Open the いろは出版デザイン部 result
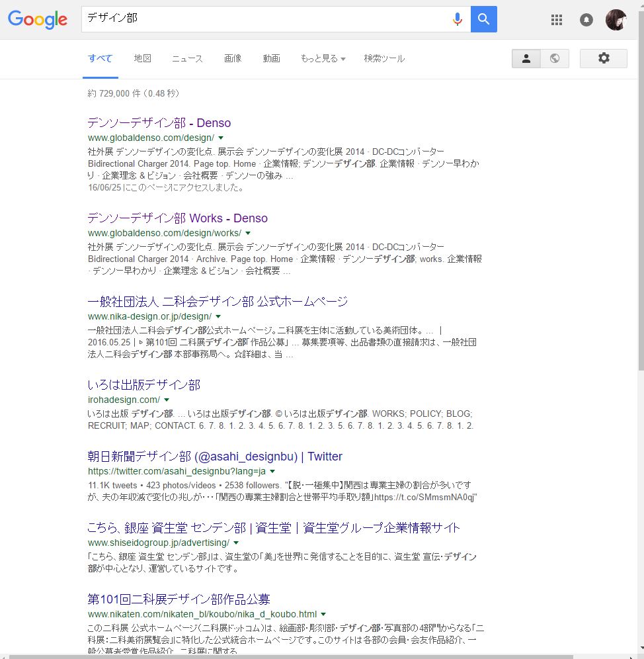Image resolution: width=644 pixels, height=659 pixels. click(x=143, y=384)
